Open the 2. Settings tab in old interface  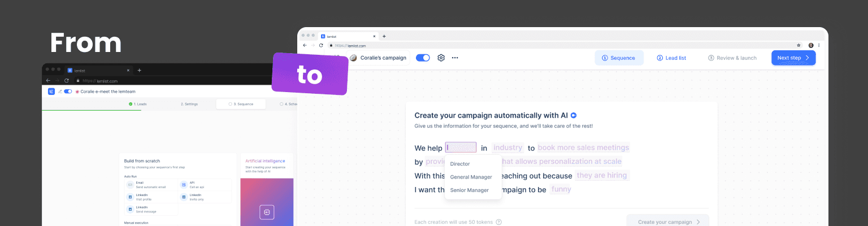189,104
